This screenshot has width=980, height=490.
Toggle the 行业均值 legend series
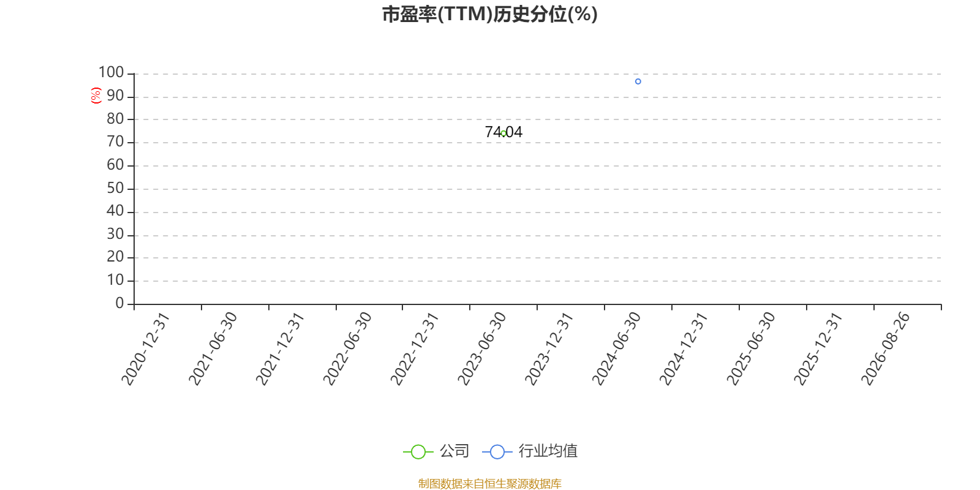coord(530,451)
